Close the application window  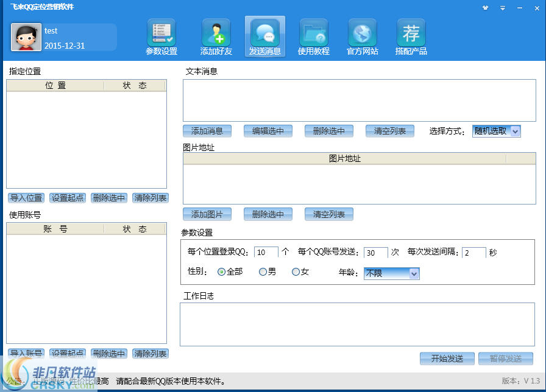pos(537,8)
